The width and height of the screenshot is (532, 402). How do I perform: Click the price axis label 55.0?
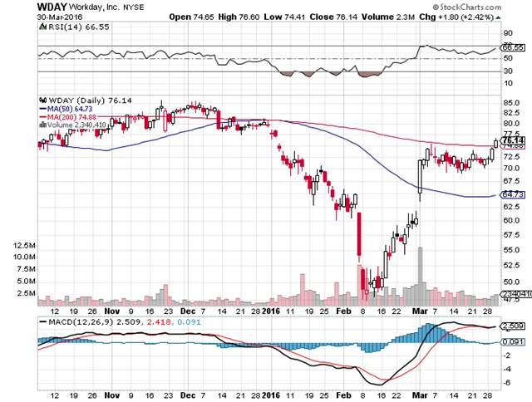pyautogui.click(x=511, y=250)
